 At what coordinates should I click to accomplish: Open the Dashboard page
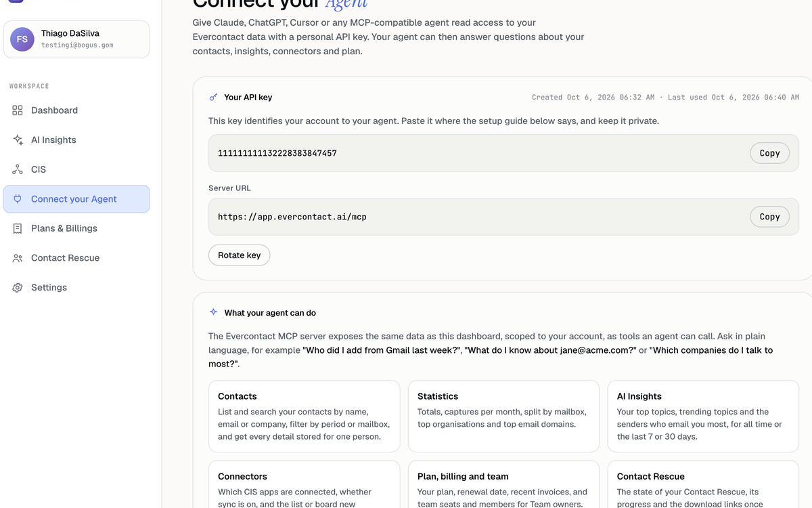76,110
